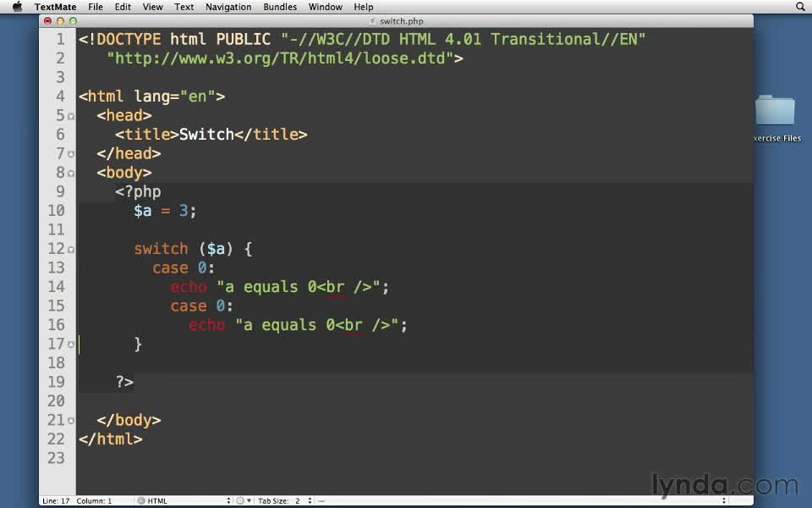The width and height of the screenshot is (812, 508).
Task: Toggle fold marker on line 8 body tag
Action: click(71, 174)
